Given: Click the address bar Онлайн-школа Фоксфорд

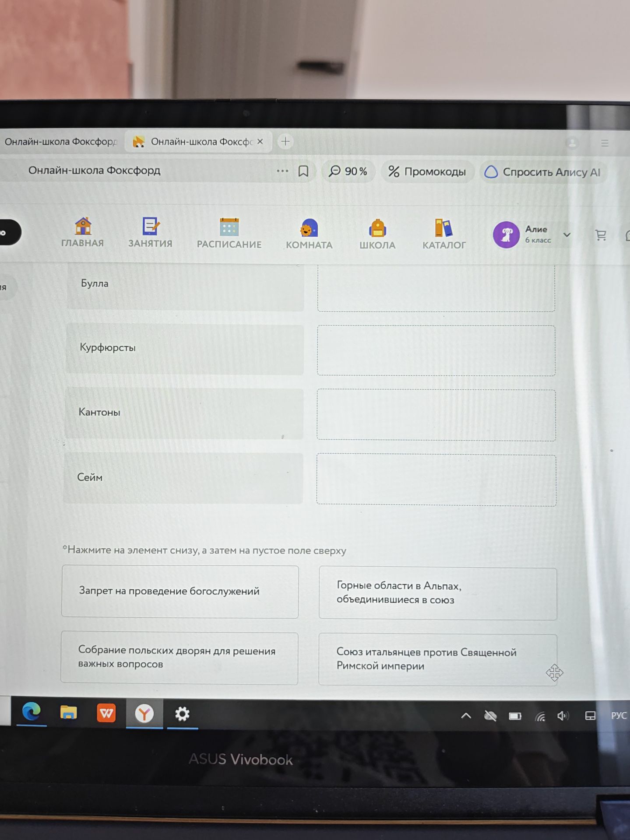Looking at the screenshot, I should 95,170.
